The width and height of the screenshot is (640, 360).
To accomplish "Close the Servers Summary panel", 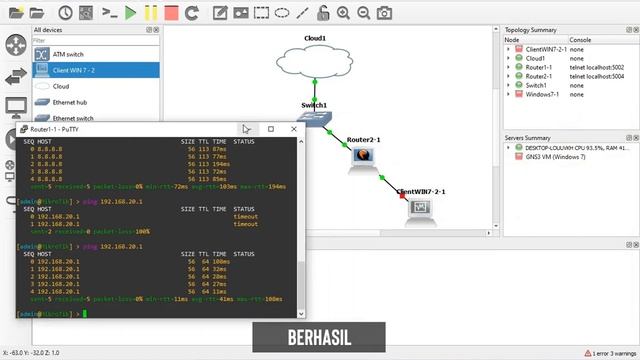I will pos(636,138).
